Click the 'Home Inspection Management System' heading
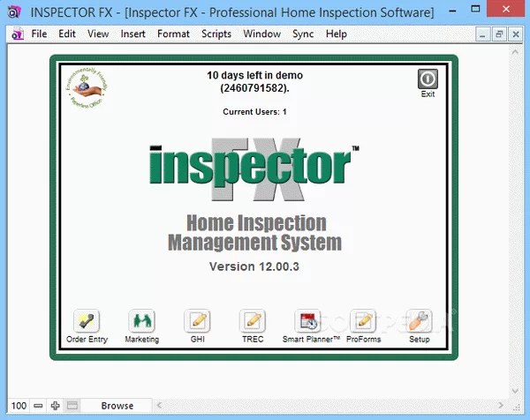Viewport: 530px width, 420px height. pyautogui.click(x=255, y=233)
